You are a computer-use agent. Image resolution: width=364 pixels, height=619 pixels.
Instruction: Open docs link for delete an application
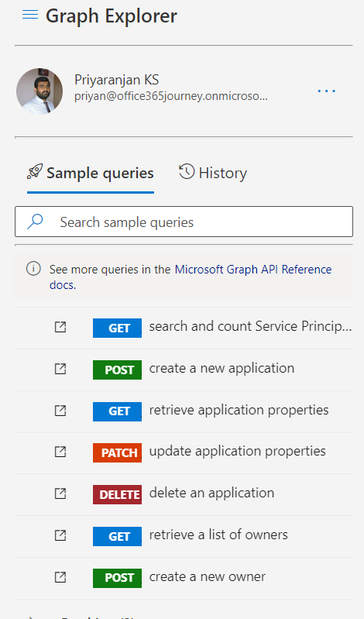coord(60,493)
